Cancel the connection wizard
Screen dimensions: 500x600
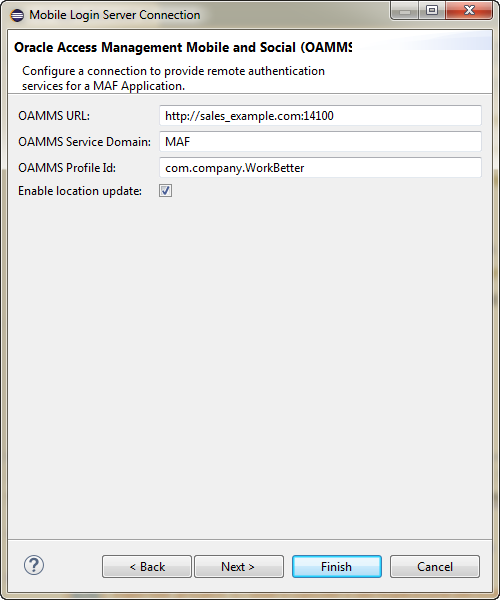[x=435, y=566]
